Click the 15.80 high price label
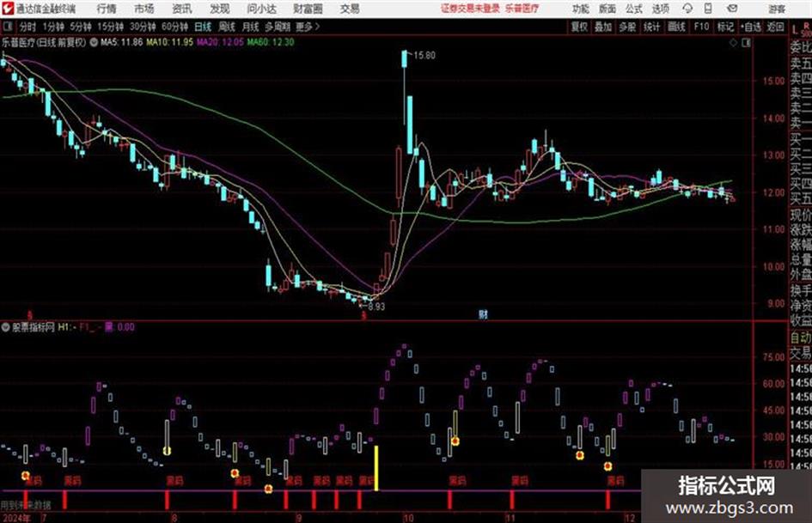 pos(424,56)
